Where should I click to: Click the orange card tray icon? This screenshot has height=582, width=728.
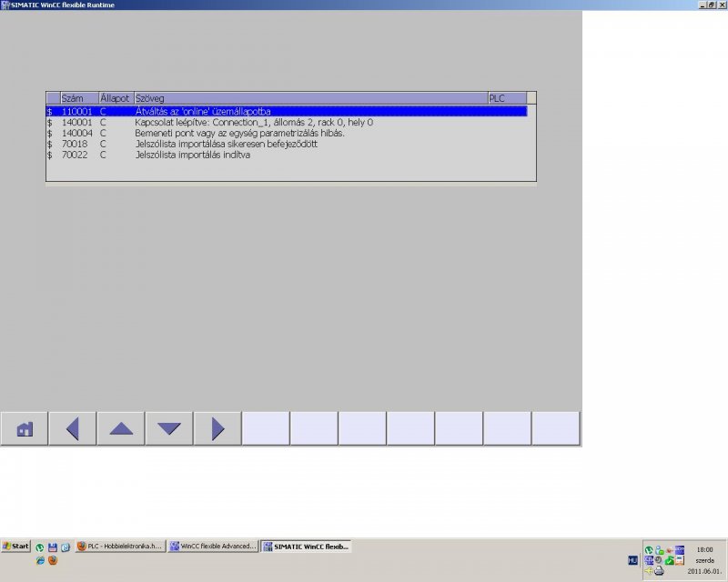(x=680, y=561)
